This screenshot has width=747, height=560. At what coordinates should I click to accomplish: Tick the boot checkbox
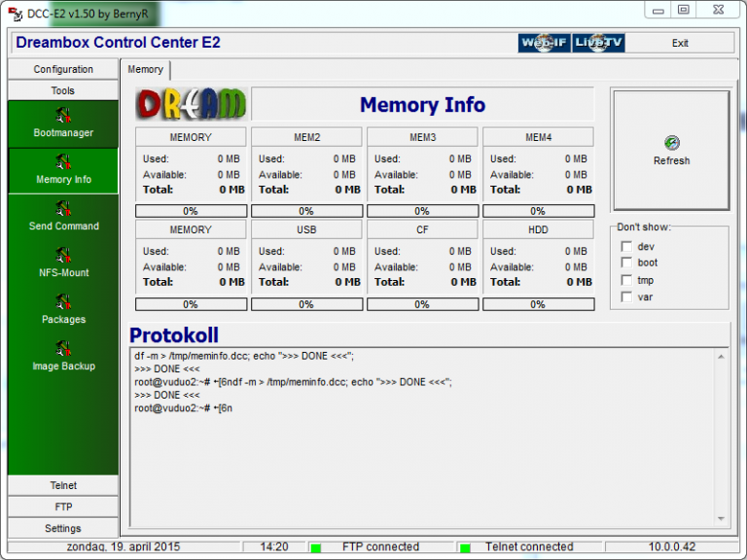[626, 263]
